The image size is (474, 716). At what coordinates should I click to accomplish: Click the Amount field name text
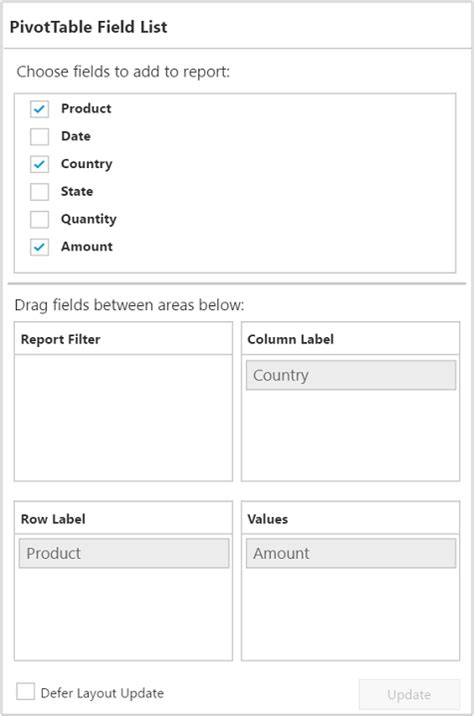pos(87,247)
